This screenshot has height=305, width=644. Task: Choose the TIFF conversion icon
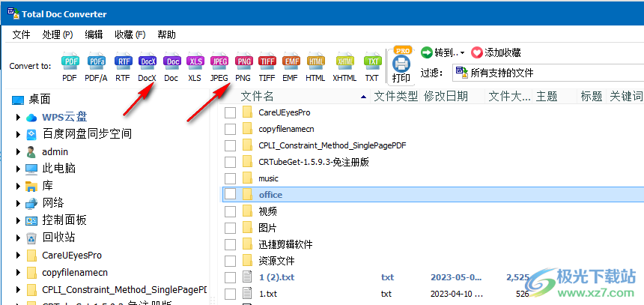[267, 61]
